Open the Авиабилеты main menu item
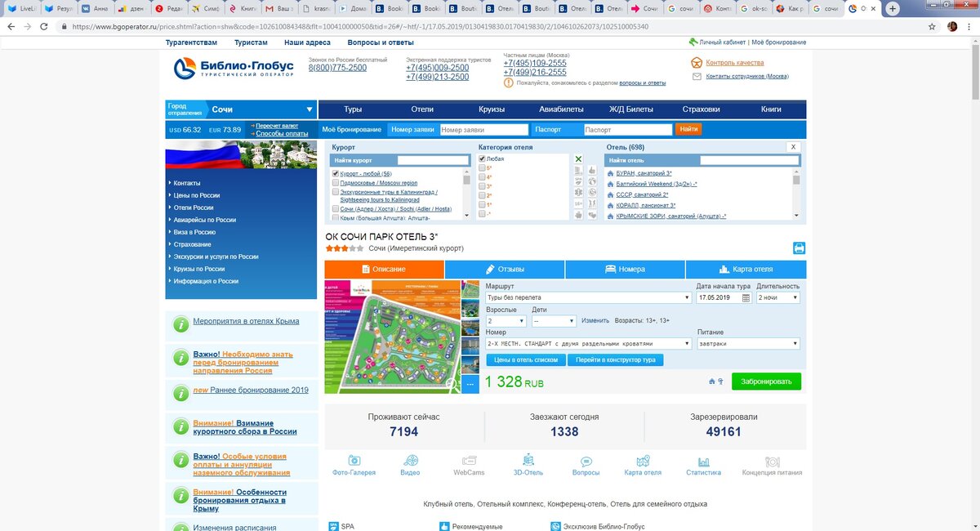Image resolution: width=980 pixels, height=531 pixels. (x=562, y=109)
